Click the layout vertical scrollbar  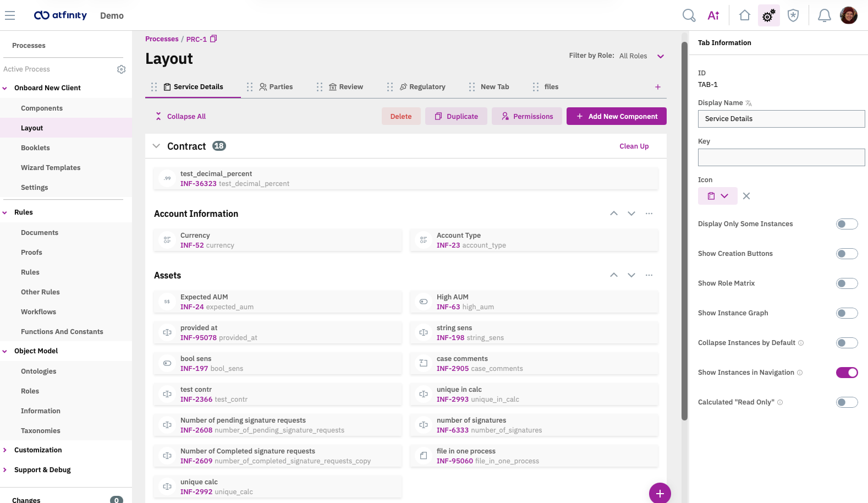pyautogui.click(x=684, y=231)
